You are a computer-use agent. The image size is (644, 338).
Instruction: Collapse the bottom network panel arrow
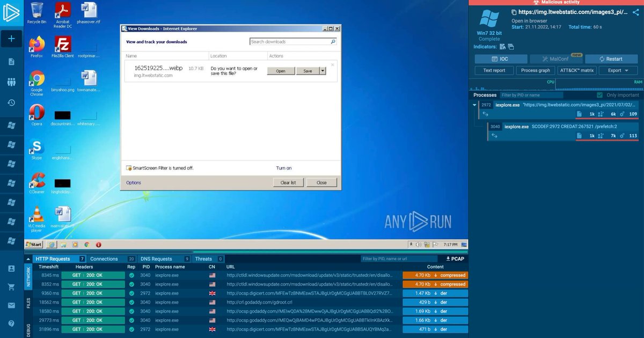click(28, 259)
